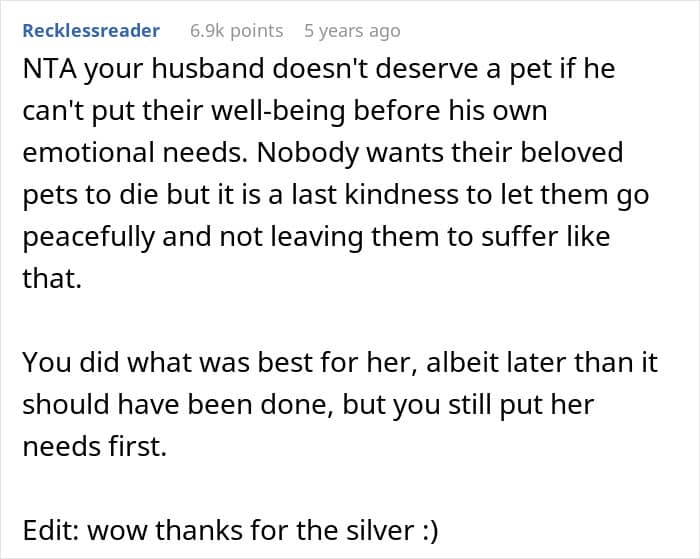The image size is (700, 559).
Task: Click the words needs first.
Action: (x=95, y=446)
